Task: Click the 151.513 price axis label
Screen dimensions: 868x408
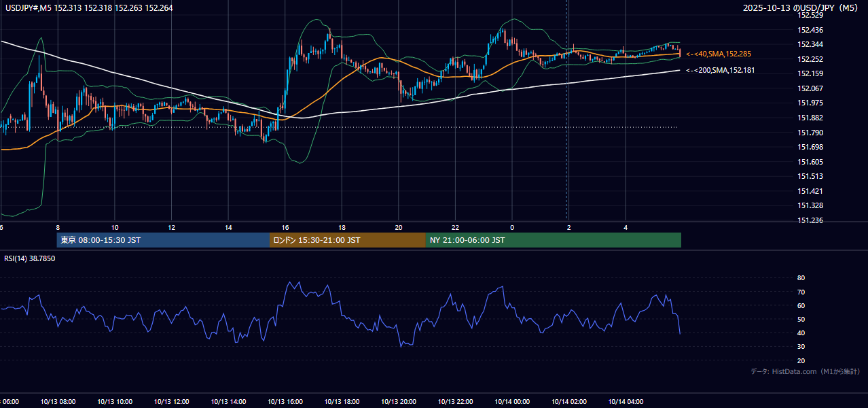Action: click(x=810, y=176)
